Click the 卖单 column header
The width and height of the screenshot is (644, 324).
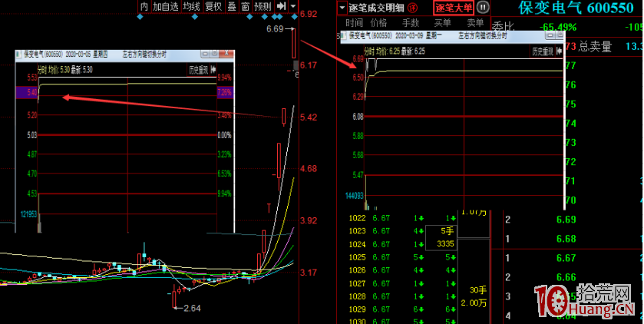[475, 22]
